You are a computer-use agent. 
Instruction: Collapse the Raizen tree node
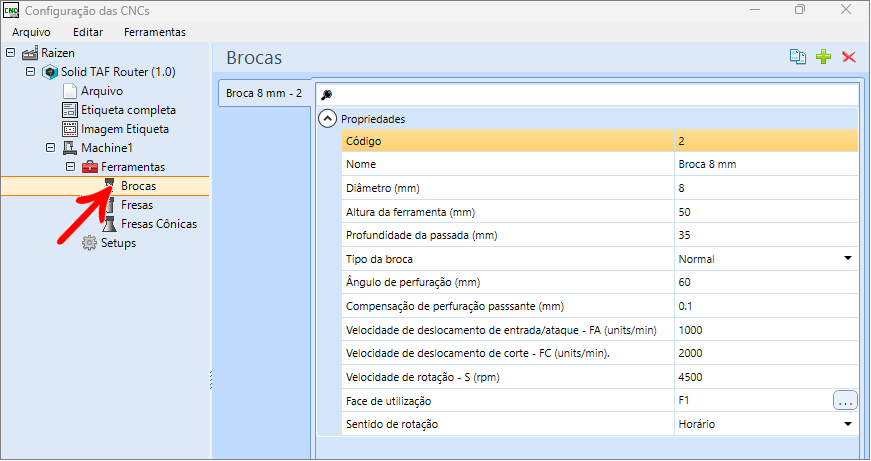tap(11, 53)
